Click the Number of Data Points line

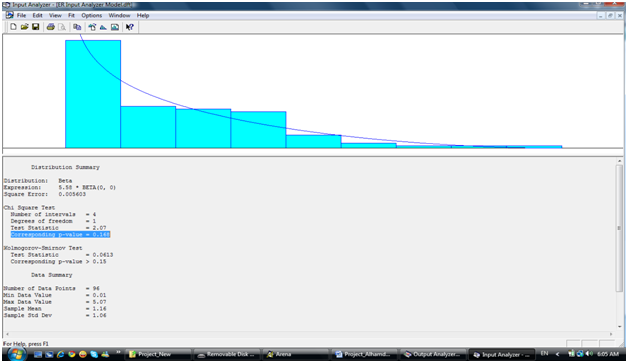coord(52,288)
